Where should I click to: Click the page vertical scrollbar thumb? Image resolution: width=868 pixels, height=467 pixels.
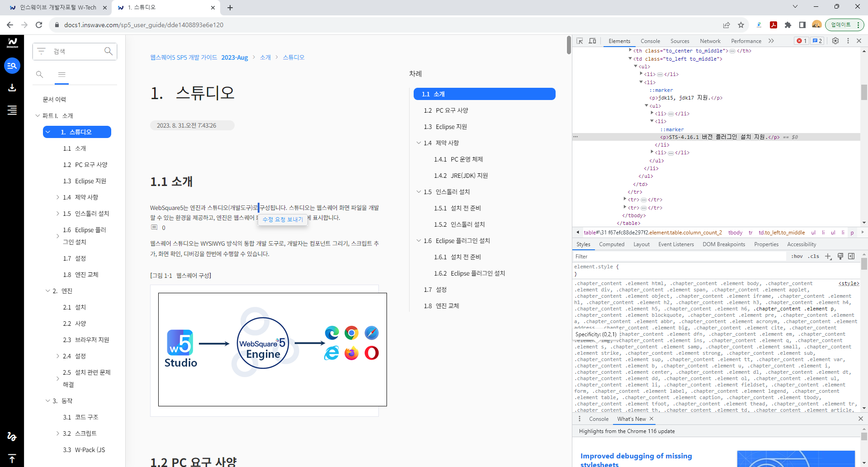(569, 45)
